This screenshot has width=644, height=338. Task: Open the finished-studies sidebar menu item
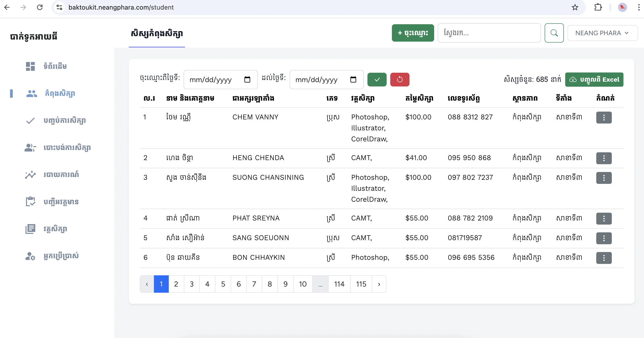64,121
